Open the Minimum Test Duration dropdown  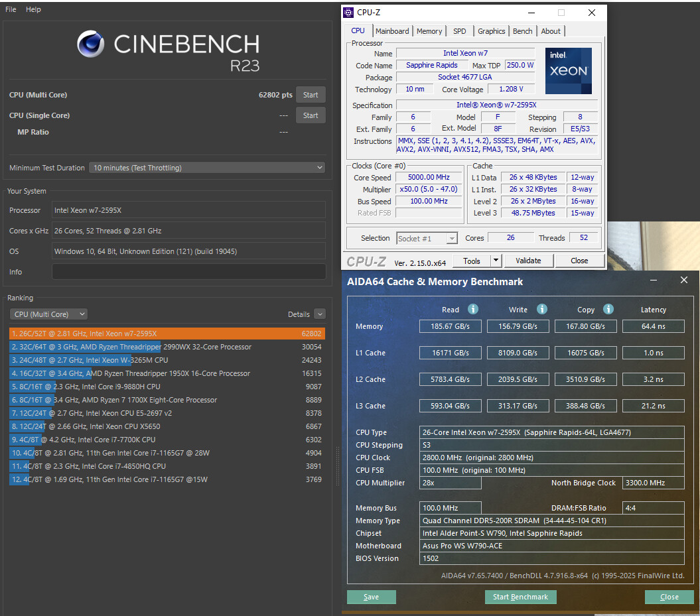pyautogui.click(x=207, y=168)
